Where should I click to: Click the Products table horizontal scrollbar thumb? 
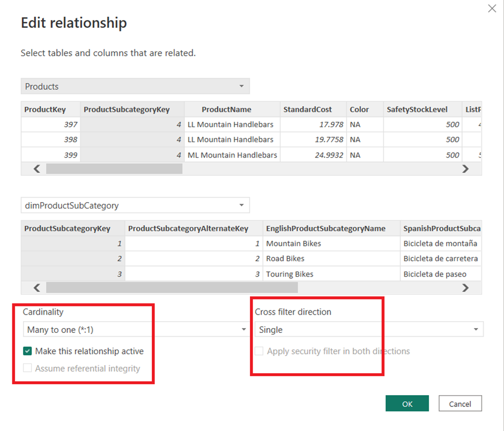(x=114, y=169)
